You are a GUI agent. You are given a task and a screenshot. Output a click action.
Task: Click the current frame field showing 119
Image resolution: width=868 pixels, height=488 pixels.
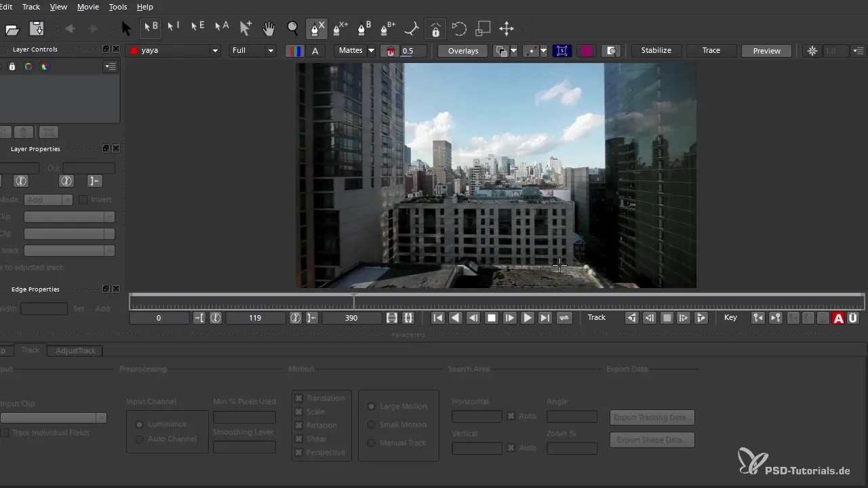(255, 318)
